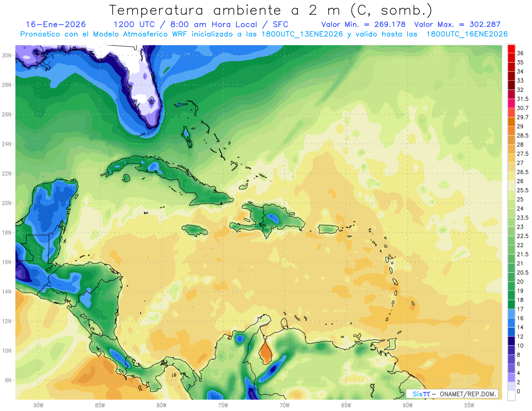Pick the orange swatch beside the 29.7 label
The height and width of the screenshot is (411, 532).
tap(511, 121)
